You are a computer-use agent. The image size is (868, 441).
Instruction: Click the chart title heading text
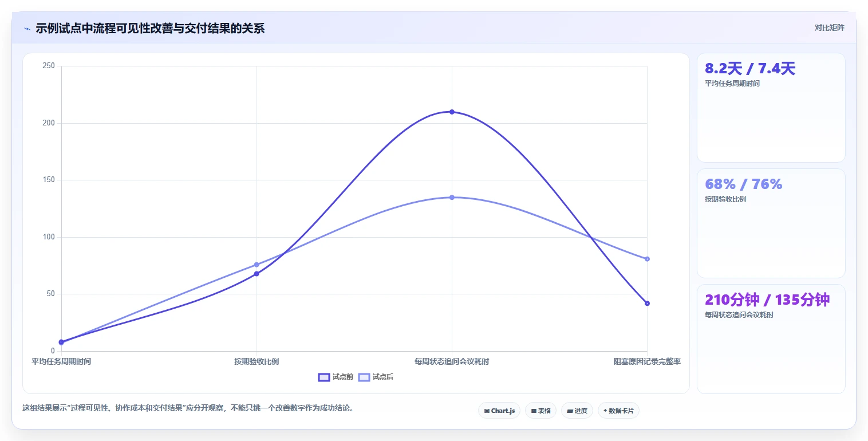150,29
